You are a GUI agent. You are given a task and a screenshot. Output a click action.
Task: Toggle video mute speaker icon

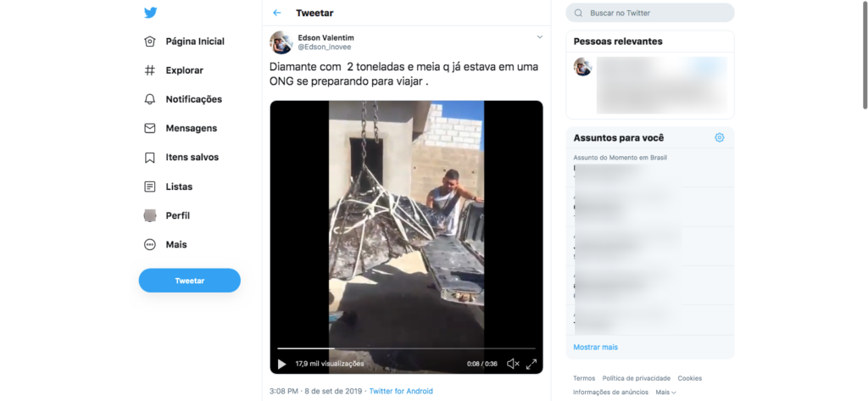513,364
